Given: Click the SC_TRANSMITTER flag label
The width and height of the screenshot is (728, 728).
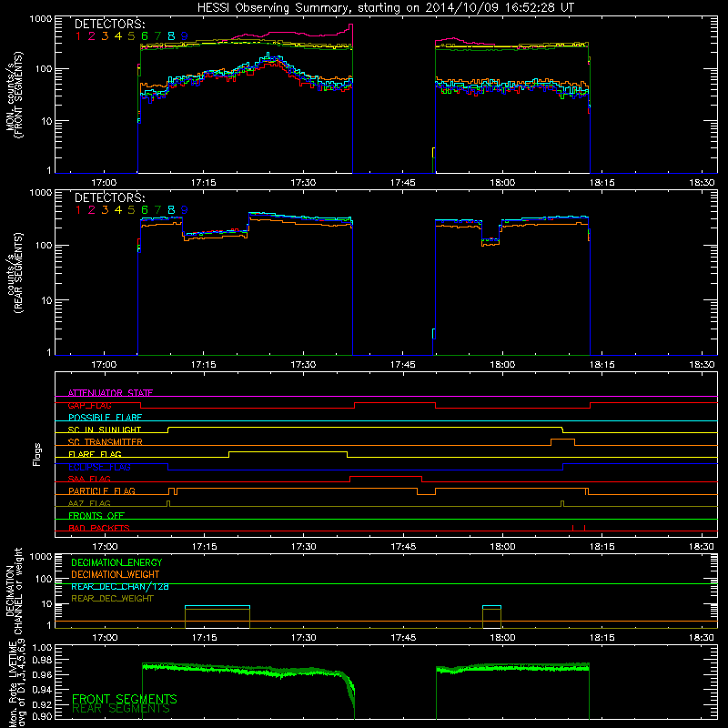Looking at the screenshot, I should click(x=106, y=442).
